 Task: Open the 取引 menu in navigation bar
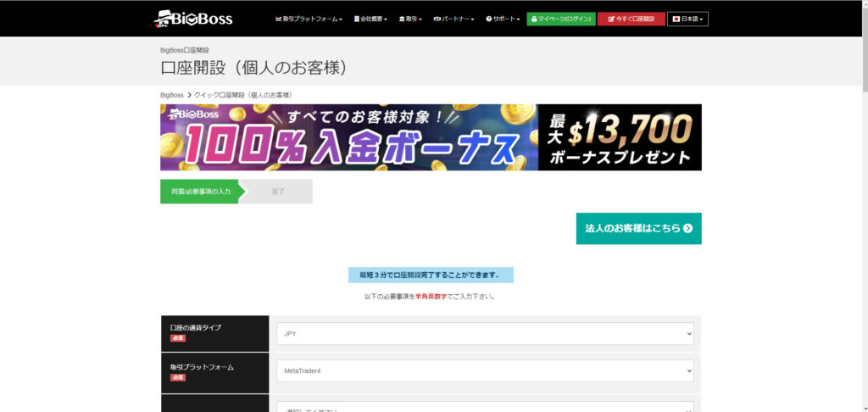point(410,19)
